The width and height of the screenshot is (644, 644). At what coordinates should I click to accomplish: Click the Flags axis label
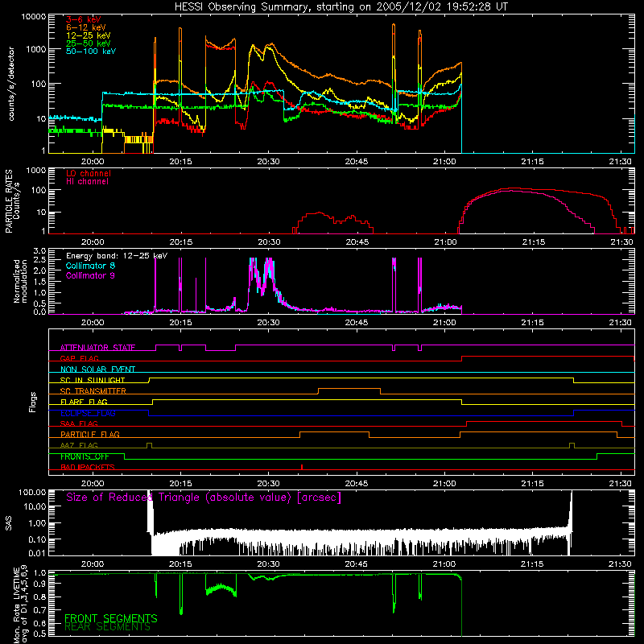click(x=32, y=402)
